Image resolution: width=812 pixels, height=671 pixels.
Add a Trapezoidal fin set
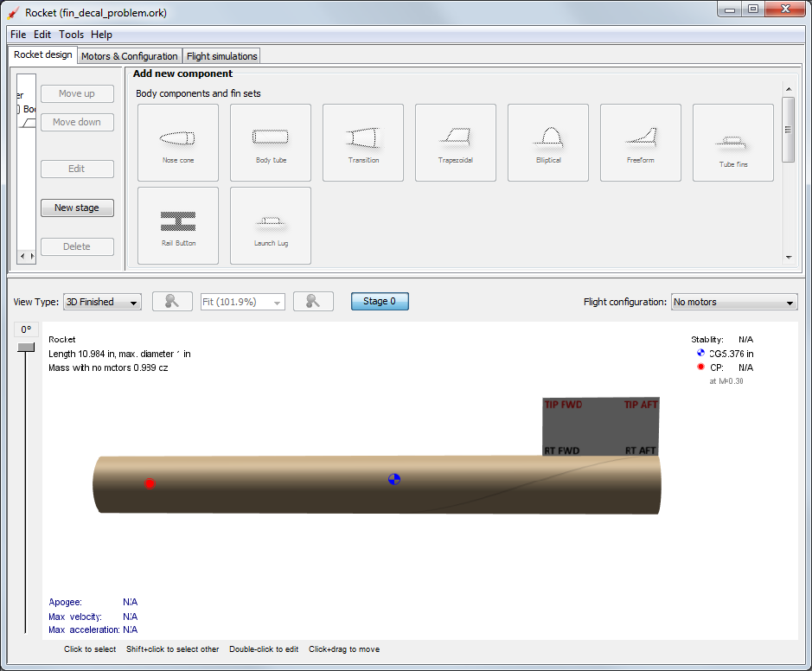(455, 142)
